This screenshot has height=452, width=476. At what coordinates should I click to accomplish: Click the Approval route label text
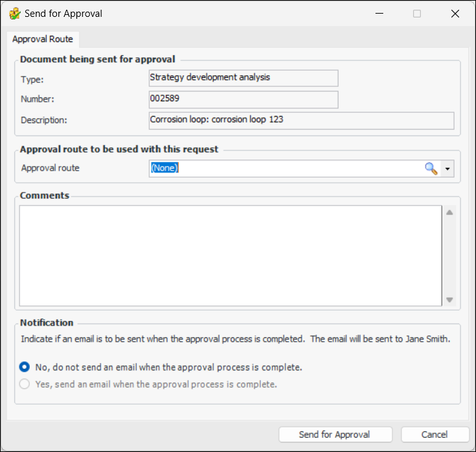51,168
